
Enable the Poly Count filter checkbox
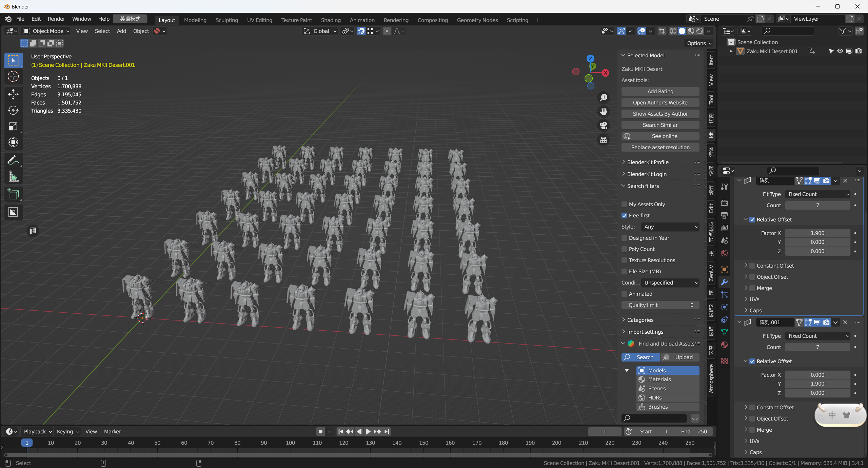[x=624, y=249]
